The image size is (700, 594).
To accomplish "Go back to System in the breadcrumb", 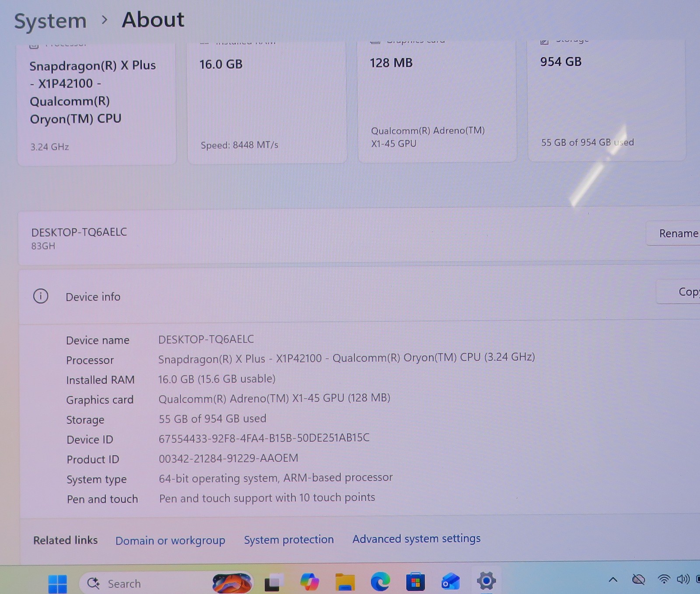I will pos(50,21).
